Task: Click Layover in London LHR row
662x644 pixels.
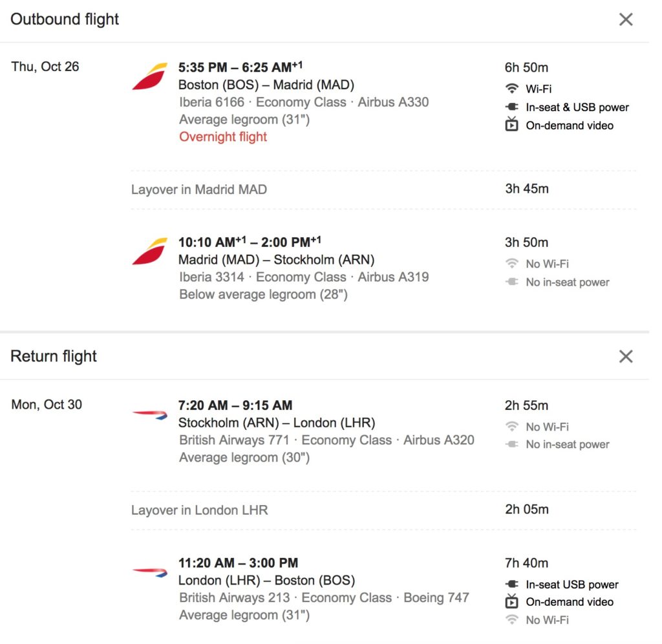Action: tap(199, 510)
